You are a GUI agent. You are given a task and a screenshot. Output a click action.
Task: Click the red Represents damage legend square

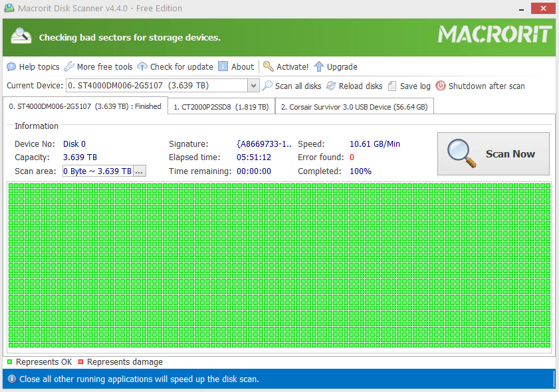[81, 362]
